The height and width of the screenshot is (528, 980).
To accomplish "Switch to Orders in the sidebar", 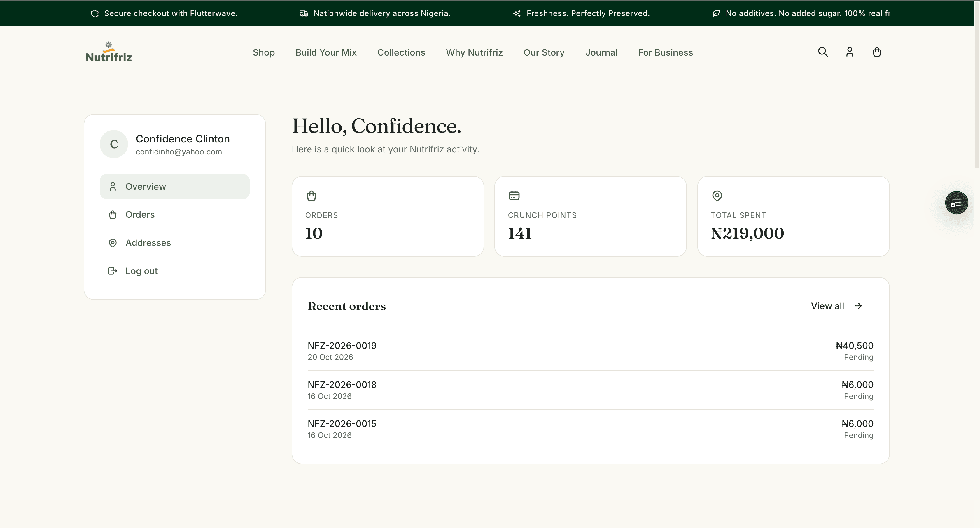I will pos(175,215).
